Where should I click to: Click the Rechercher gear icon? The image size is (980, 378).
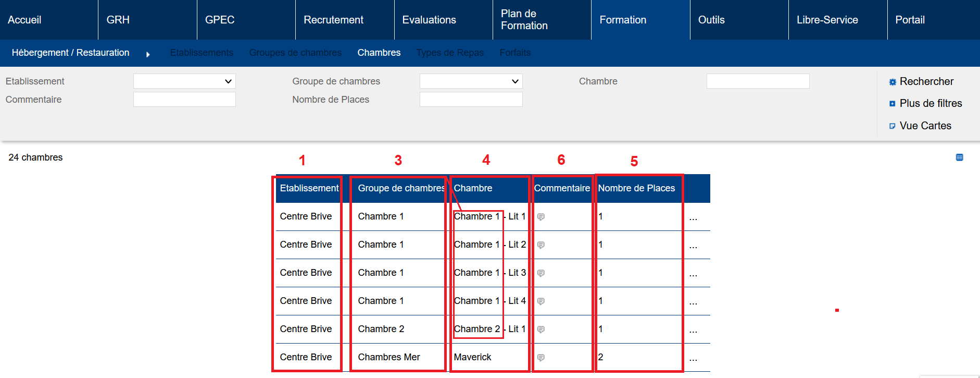[893, 82]
